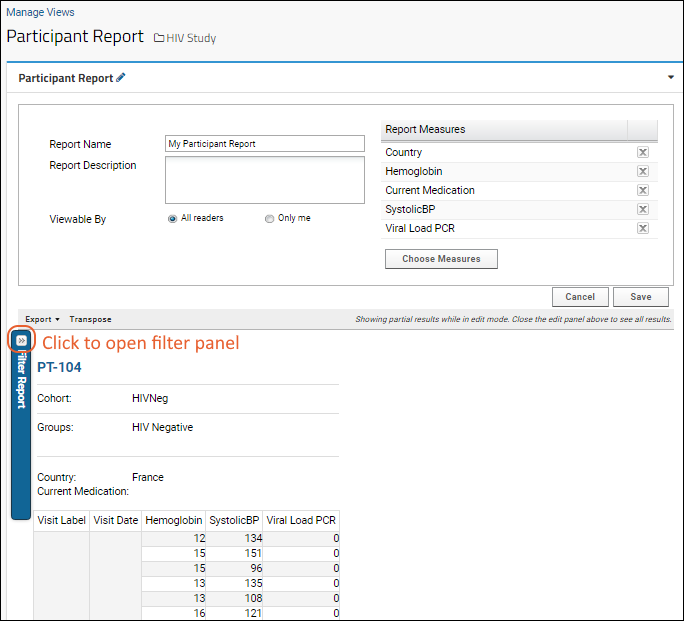Click the SystolicBP table column header

(x=234, y=520)
